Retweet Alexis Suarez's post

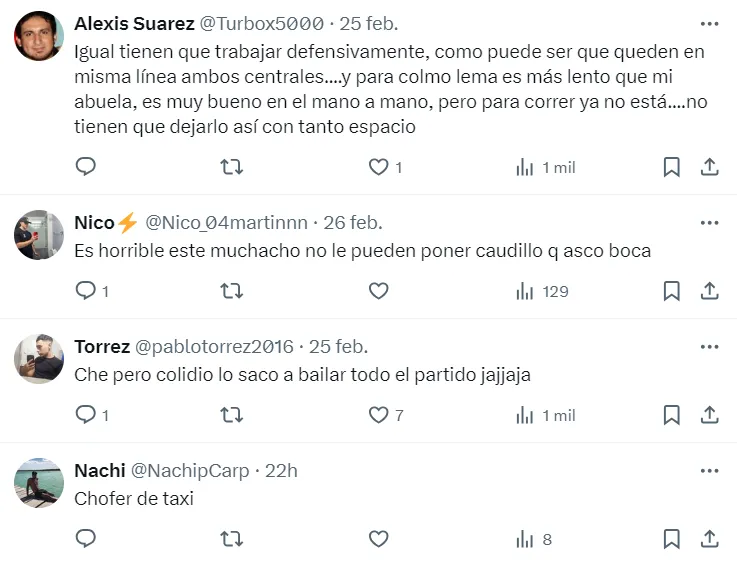tap(231, 167)
